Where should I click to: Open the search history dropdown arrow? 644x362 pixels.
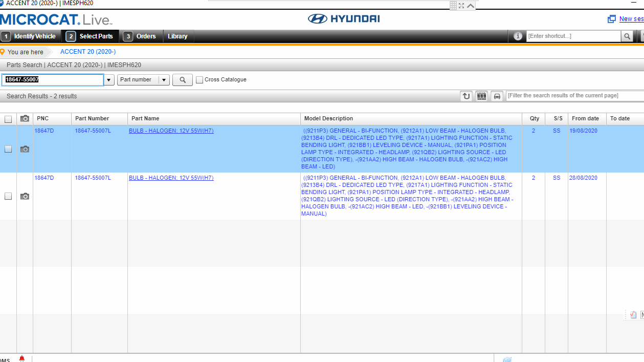pos(109,80)
